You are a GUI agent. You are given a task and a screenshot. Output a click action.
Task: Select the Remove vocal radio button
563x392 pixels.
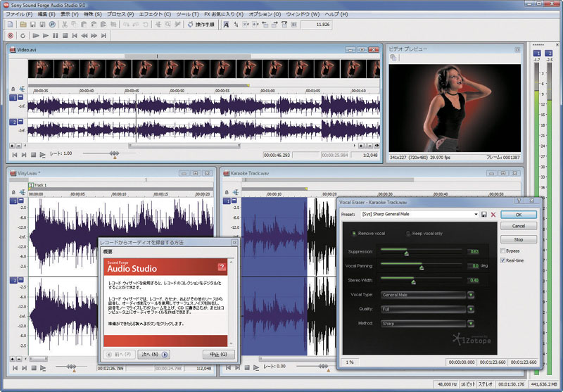pyautogui.click(x=353, y=233)
